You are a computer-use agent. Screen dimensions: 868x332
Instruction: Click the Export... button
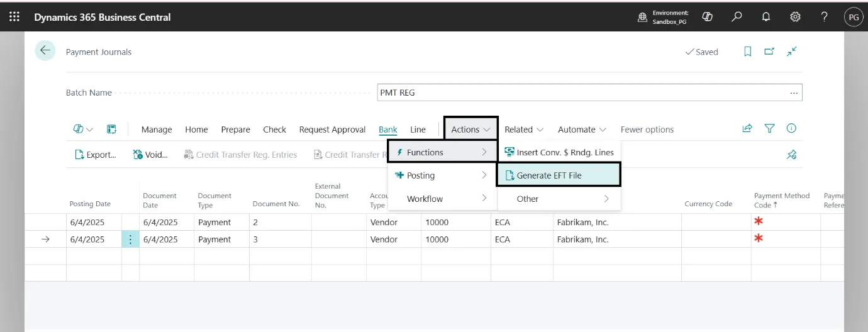point(96,155)
